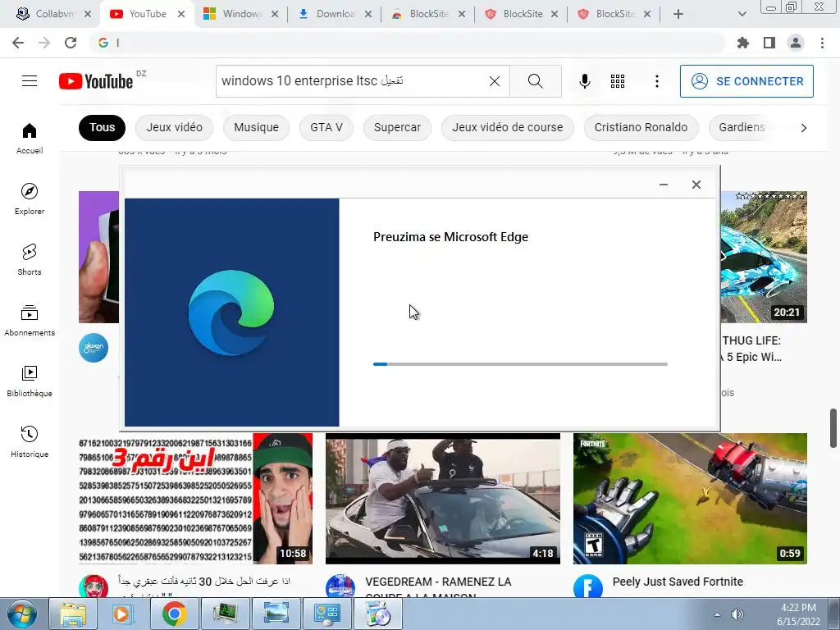
Task: Click the Chrome taskbar icon
Action: tap(174, 614)
